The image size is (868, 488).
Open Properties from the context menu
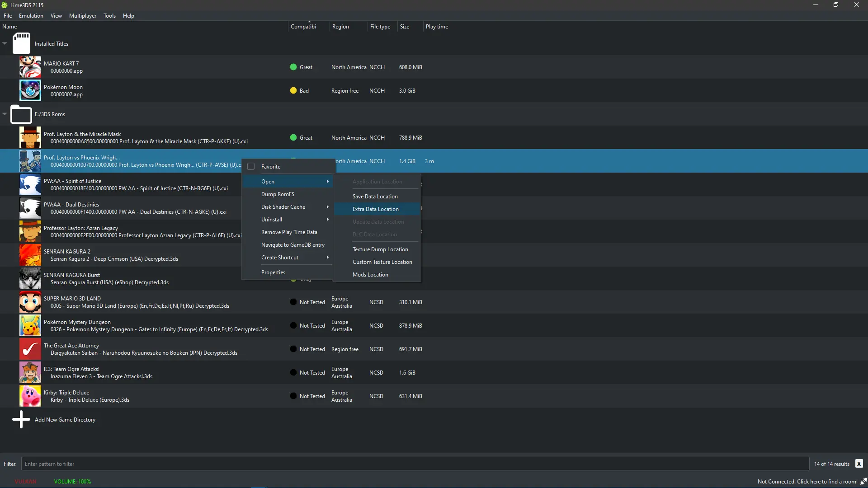tap(288, 272)
